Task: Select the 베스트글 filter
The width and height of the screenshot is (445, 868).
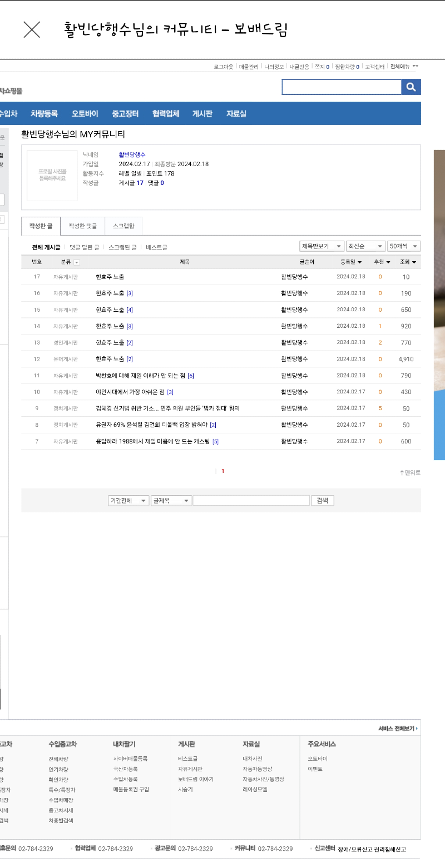Action: [156, 247]
